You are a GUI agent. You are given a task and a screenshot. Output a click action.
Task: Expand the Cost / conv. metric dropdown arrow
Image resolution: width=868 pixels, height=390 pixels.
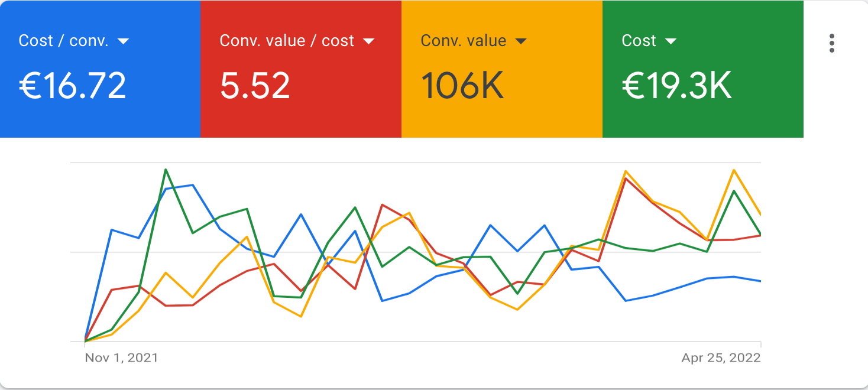[x=124, y=41]
